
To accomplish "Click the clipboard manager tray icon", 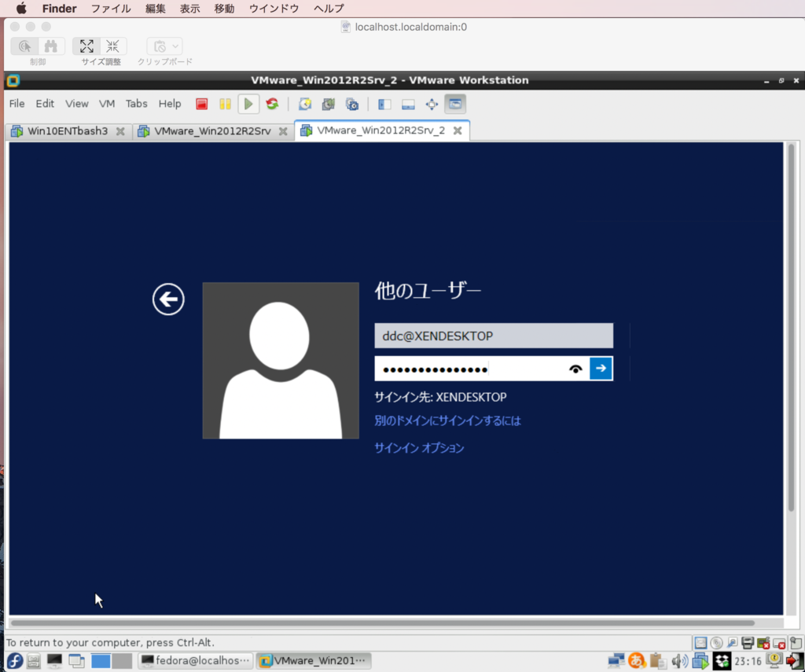I will pyautogui.click(x=658, y=661).
